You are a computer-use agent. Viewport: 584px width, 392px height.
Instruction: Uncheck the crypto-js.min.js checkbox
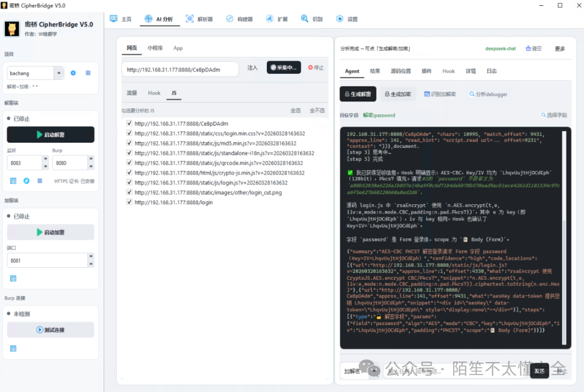point(129,173)
